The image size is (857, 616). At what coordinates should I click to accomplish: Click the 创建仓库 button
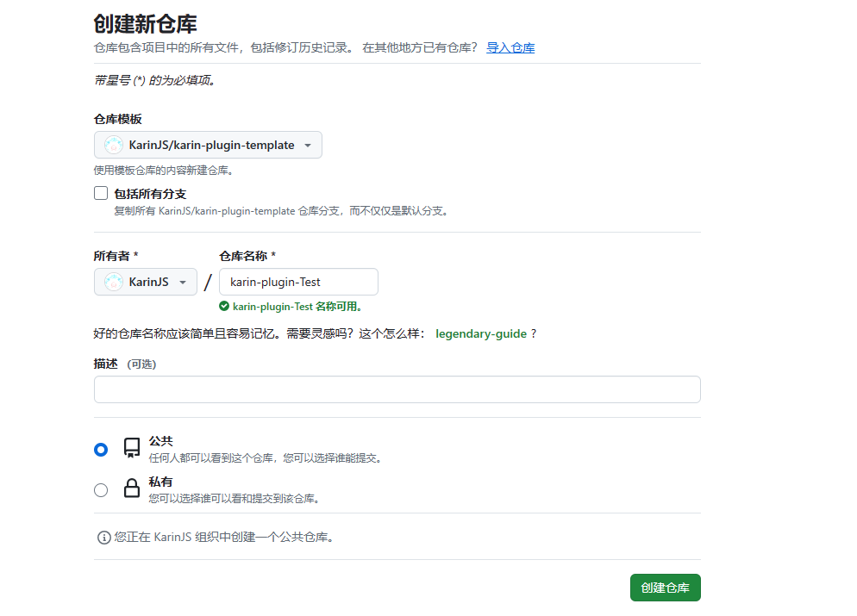(x=665, y=588)
